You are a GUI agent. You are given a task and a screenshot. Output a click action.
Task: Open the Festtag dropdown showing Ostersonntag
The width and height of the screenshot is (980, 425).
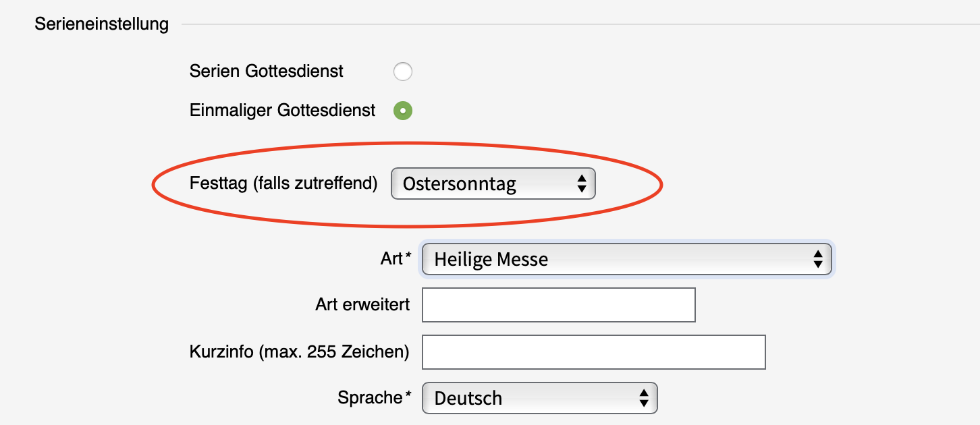coord(493,183)
